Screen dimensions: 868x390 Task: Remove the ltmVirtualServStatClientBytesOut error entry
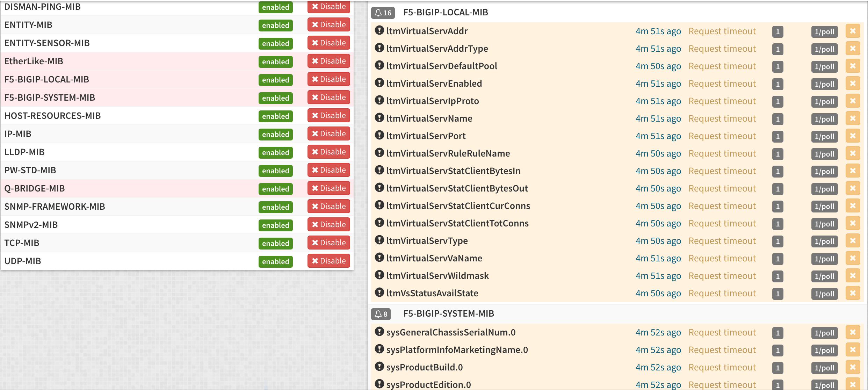point(853,188)
